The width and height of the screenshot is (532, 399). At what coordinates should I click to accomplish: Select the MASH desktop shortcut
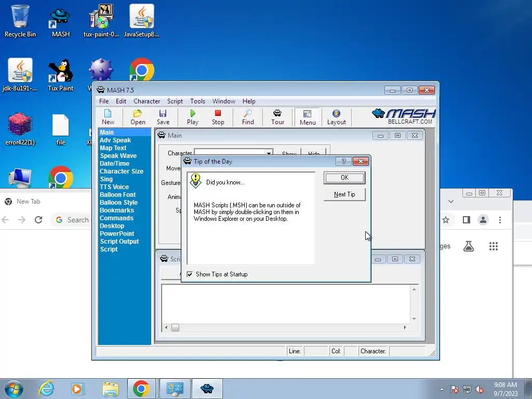pos(60,23)
